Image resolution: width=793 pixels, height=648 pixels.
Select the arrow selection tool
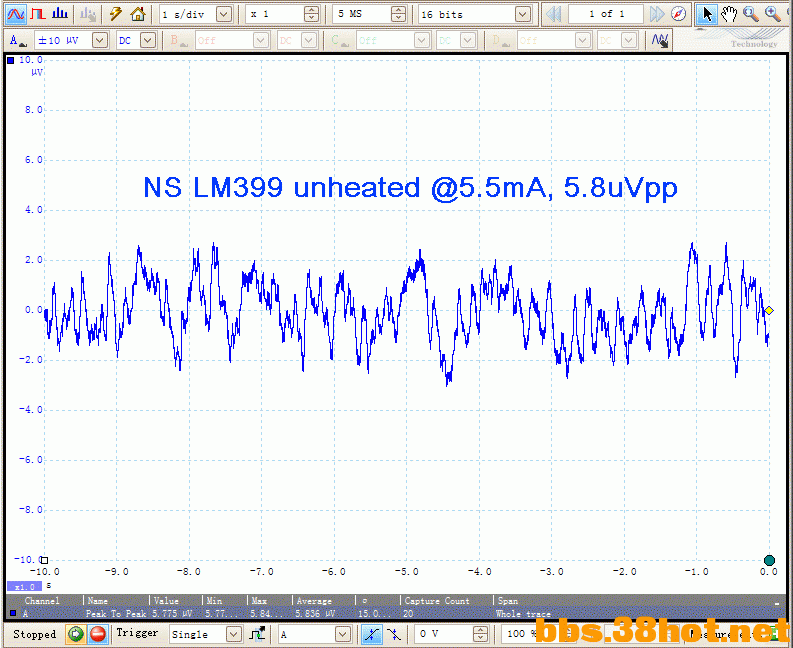click(x=707, y=14)
